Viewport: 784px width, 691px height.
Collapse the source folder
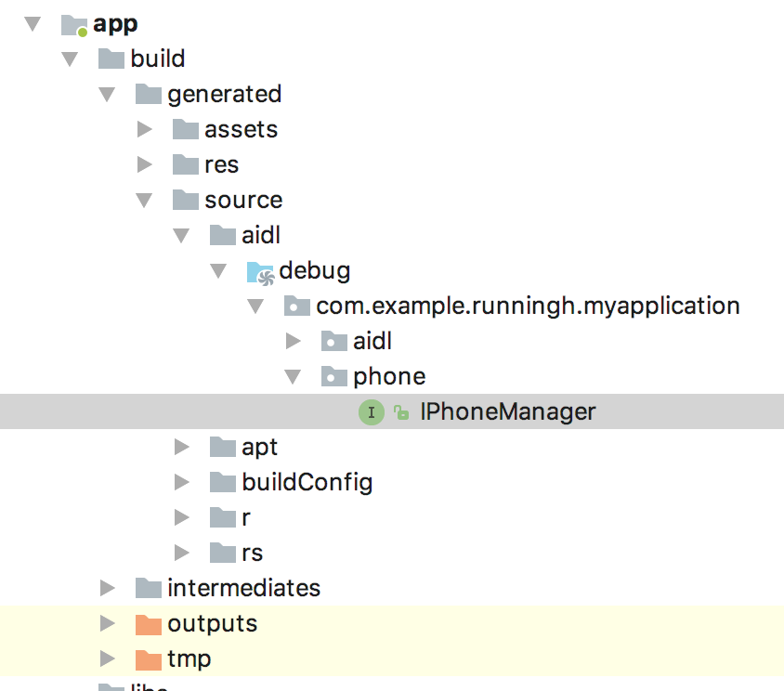[x=146, y=200]
